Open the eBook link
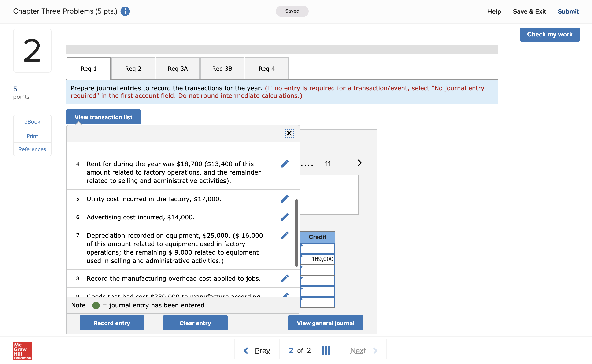 coord(32,122)
